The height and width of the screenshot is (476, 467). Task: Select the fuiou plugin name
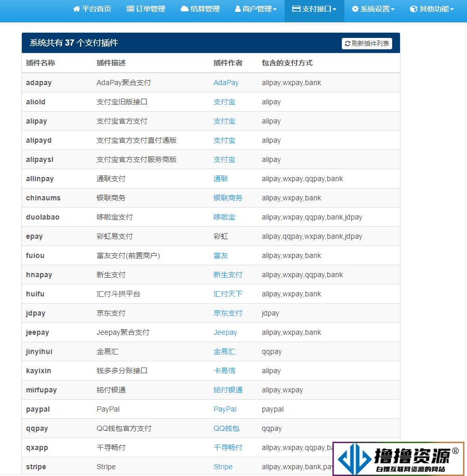point(35,255)
